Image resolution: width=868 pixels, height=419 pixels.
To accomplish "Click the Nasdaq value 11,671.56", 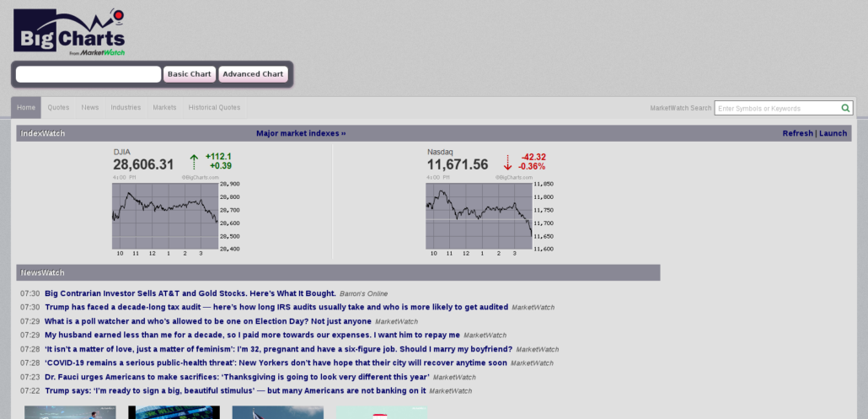I will click(458, 164).
